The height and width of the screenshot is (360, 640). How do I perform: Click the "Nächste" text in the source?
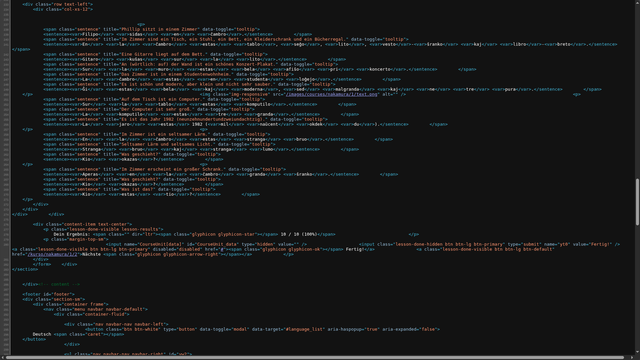(x=91, y=254)
